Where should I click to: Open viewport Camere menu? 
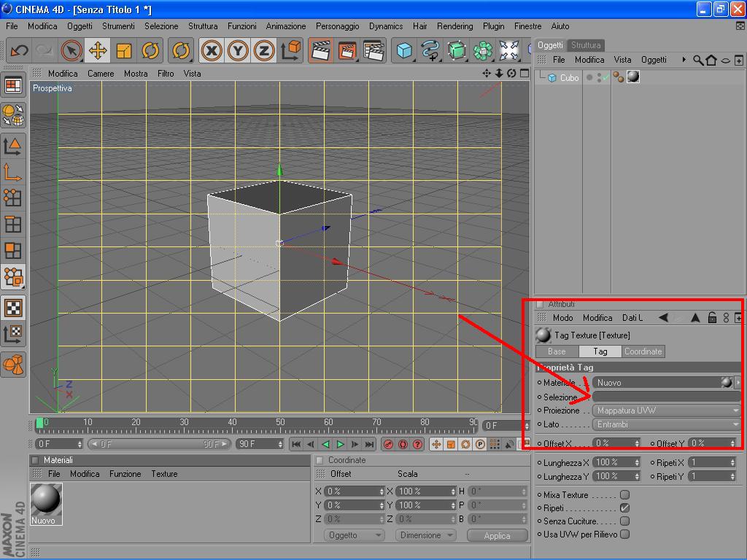point(101,74)
